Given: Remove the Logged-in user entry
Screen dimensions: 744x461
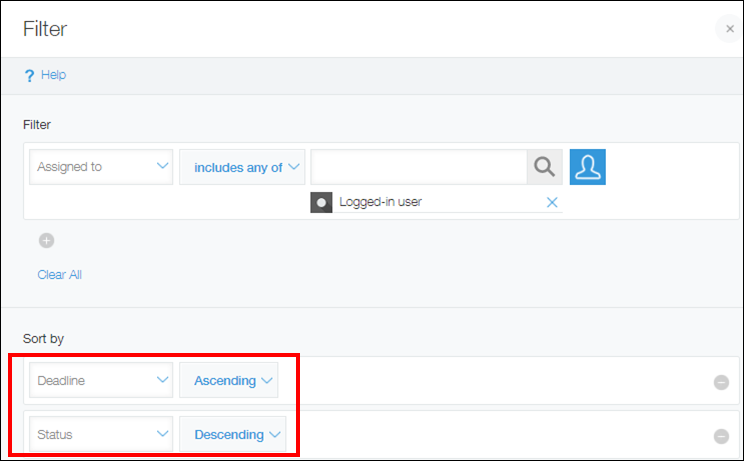Looking at the screenshot, I should pos(552,202).
